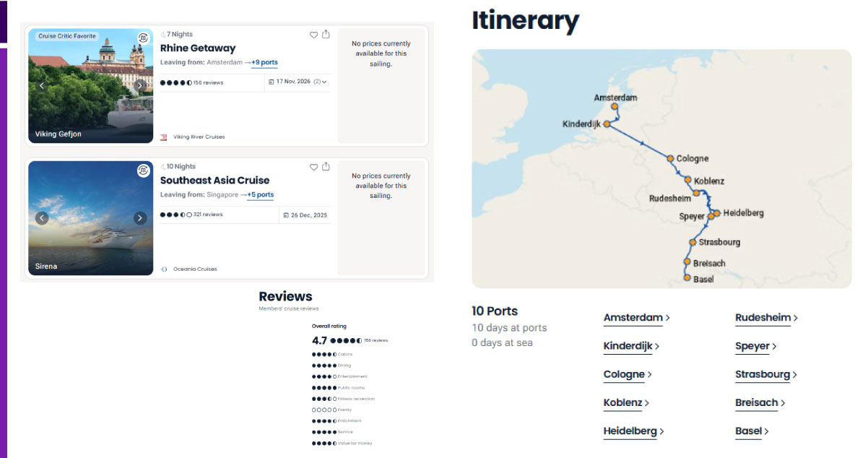Click the round ship badge icon on Sirena photo
Screen dimensions: 868x458
point(144,170)
